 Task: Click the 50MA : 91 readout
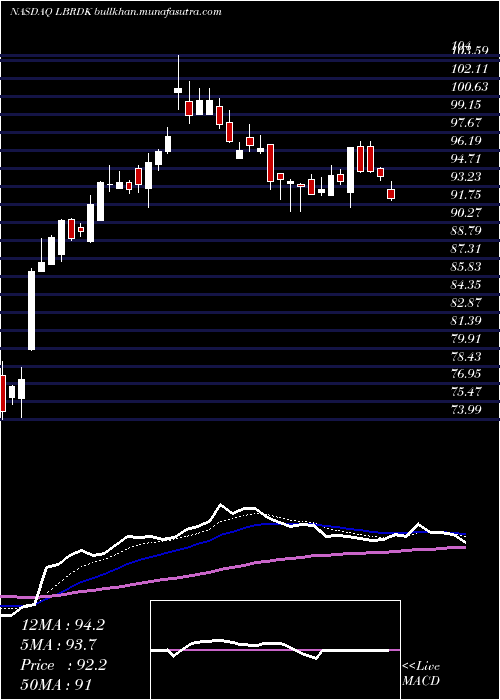tap(57, 685)
